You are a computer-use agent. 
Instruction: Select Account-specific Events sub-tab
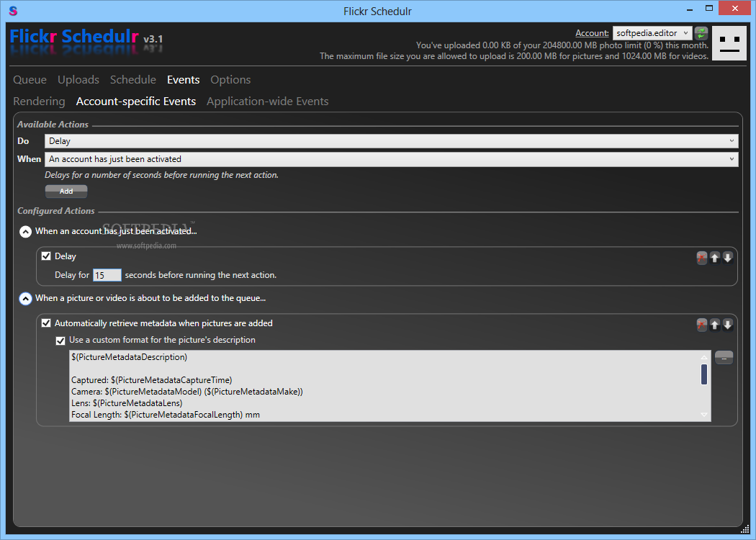pyautogui.click(x=136, y=102)
